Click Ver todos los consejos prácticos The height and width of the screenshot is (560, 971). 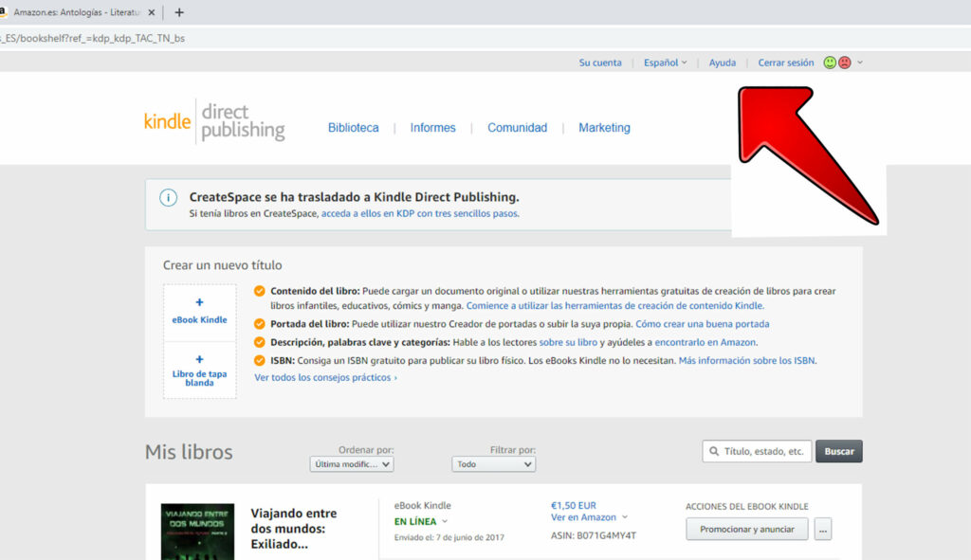pyautogui.click(x=326, y=377)
